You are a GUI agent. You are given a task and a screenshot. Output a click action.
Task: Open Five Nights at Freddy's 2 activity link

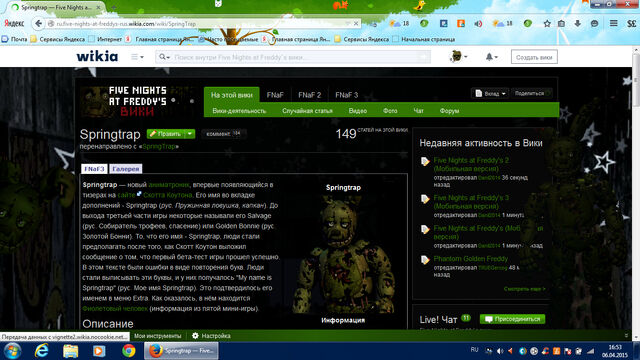coord(471,164)
